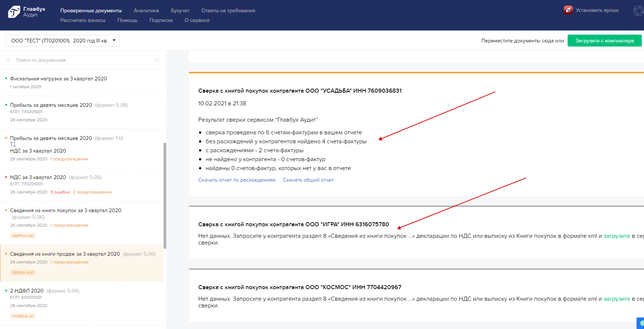Click the УРОВЕНЬ ЗП badge
This screenshot has height=329, width=644.
pos(23,316)
